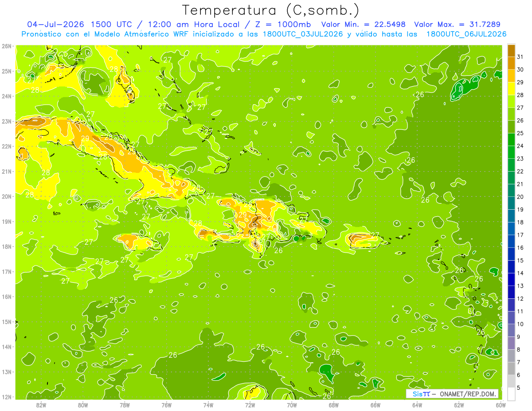Screen dimensions: 532x411
Task: Click the init time "1800UTC_03JUL2026"
Action: (303, 34)
